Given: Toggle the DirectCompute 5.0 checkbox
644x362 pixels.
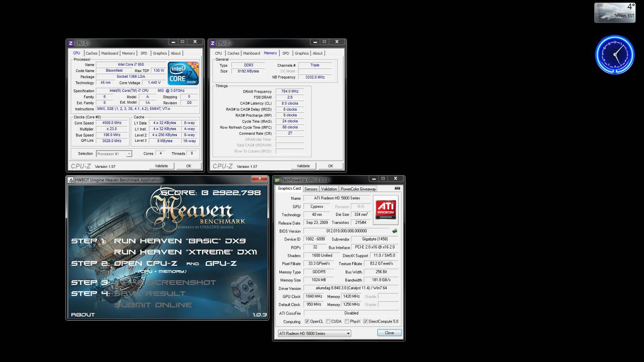Looking at the screenshot, I should pyautogui.click(x=365, y=321).
